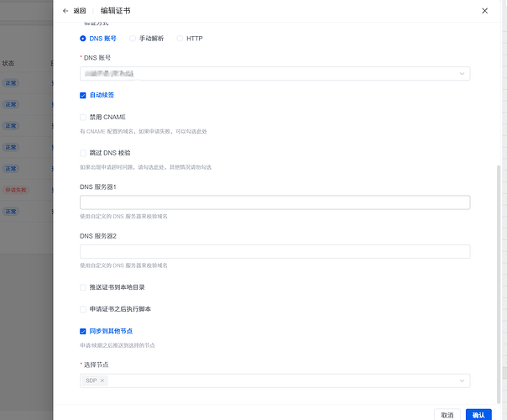Click the 编辑证书 panel title
This screenshot has height=420, width=507.
116,11
